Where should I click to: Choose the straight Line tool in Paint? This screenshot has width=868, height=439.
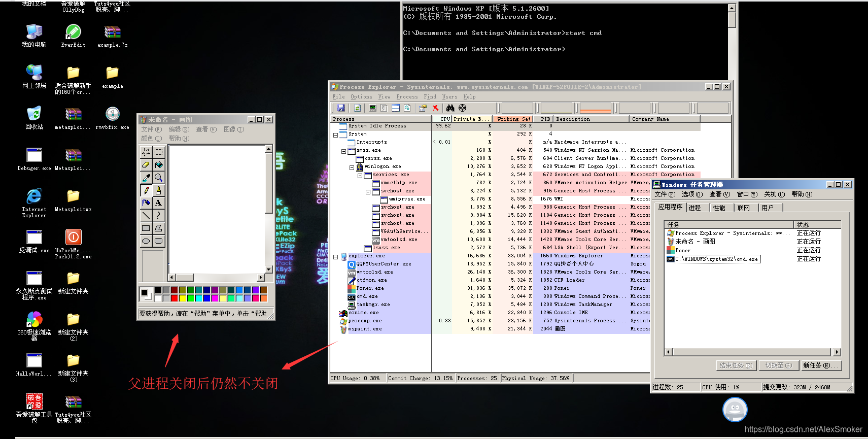[x=146, y=215]
